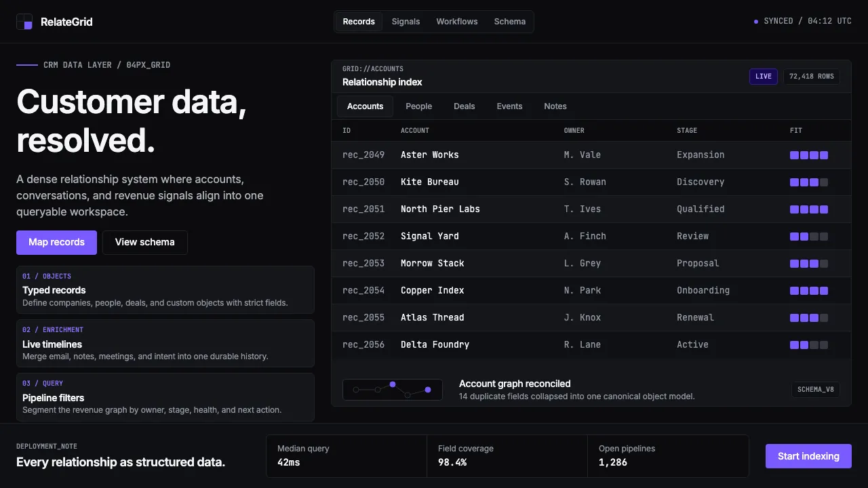Open the Deals table tab
This screenshot has width=868, height=488.
point(465,106)
